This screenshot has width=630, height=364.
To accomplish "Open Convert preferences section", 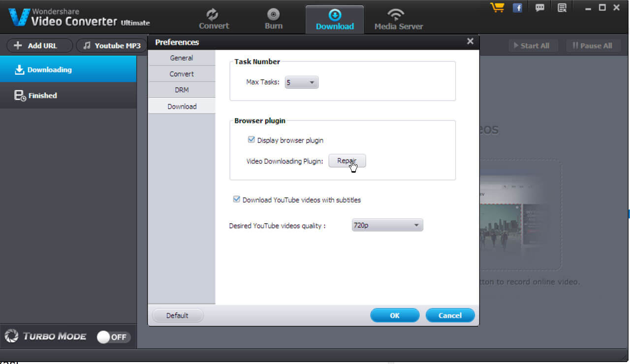I will click(182, 74).
